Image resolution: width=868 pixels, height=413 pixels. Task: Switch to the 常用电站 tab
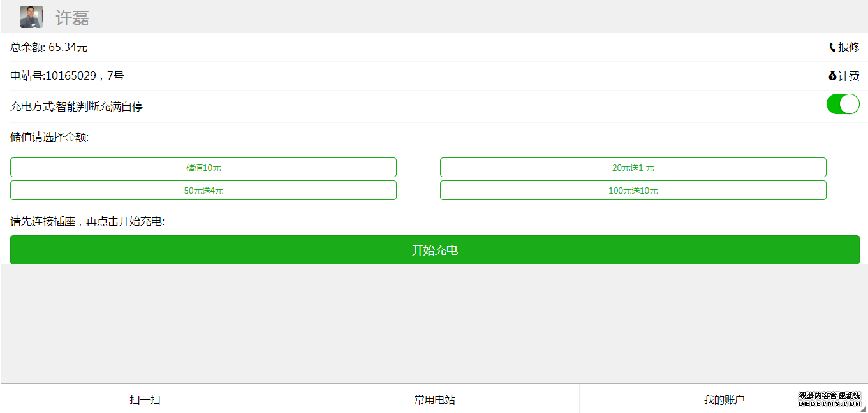click(434, 400)
